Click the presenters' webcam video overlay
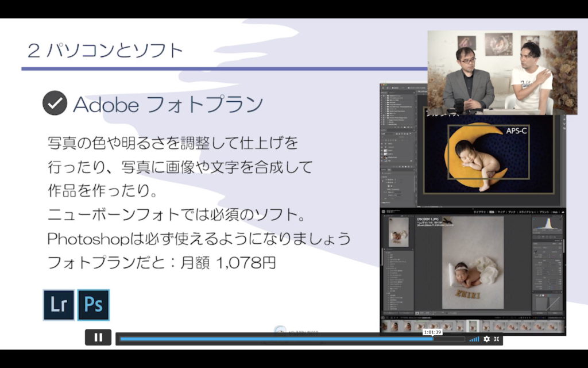 (502, 72)
